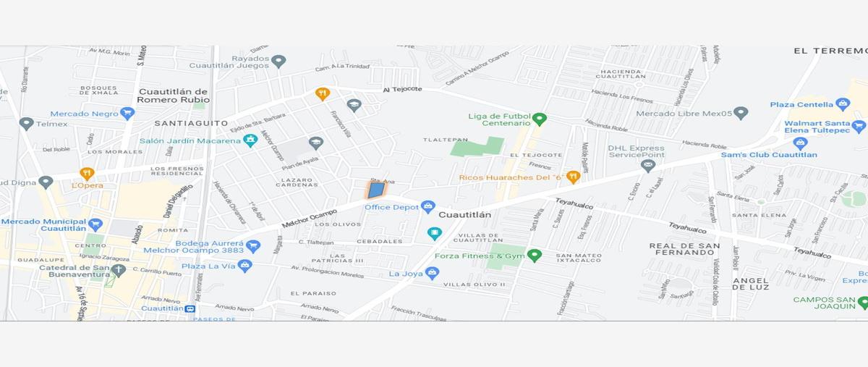Open the Forza Fitness & Gym pin
Viewport: 868px width, 367px height.
[x=535, y=256]
